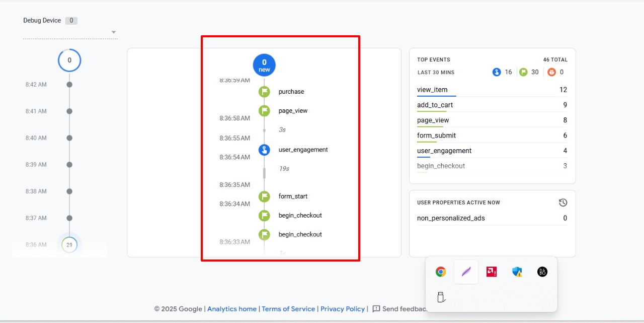Click the blue '0 new' events circle
The width and height of the screenshot is (644, 323).
point(264,66)
